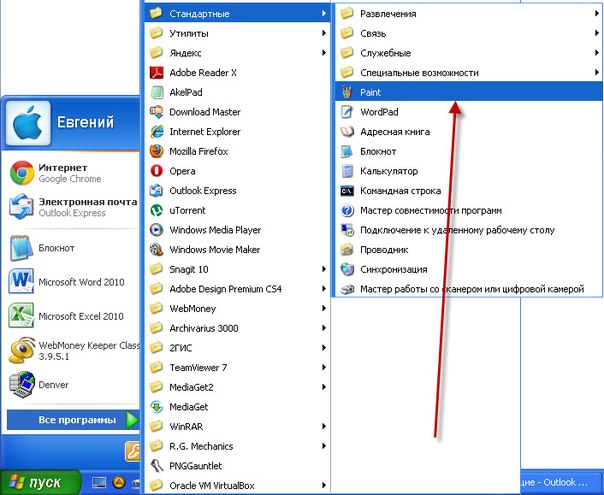Open Блокнот in the Стандартные submenu
Screen dimensions: 604x495
click(x=468, y=151)
